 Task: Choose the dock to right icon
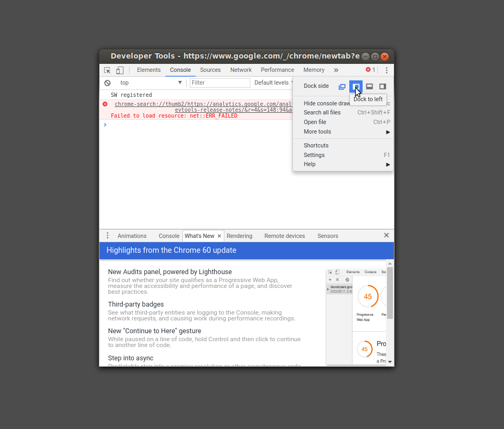(x=383, y=86)
